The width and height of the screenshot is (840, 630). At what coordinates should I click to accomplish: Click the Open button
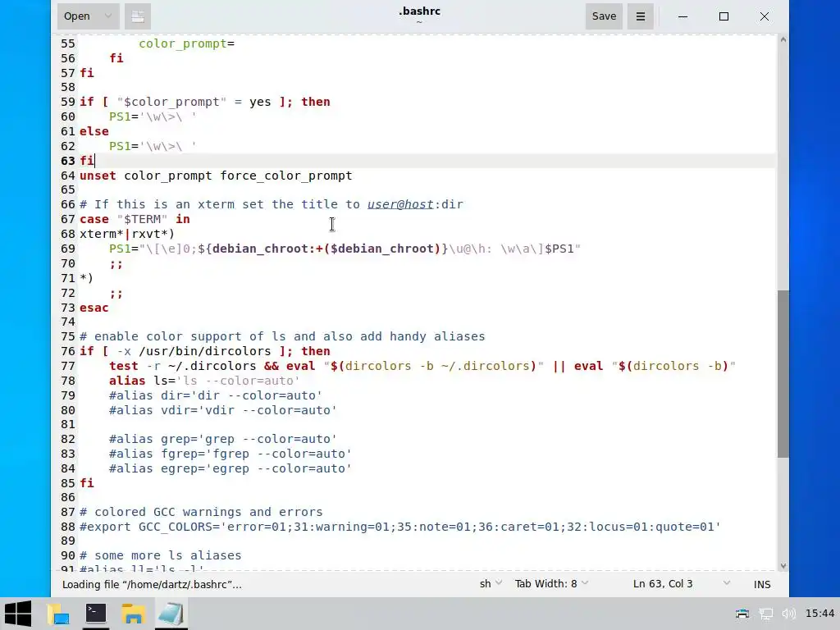(x=77, y=16)
